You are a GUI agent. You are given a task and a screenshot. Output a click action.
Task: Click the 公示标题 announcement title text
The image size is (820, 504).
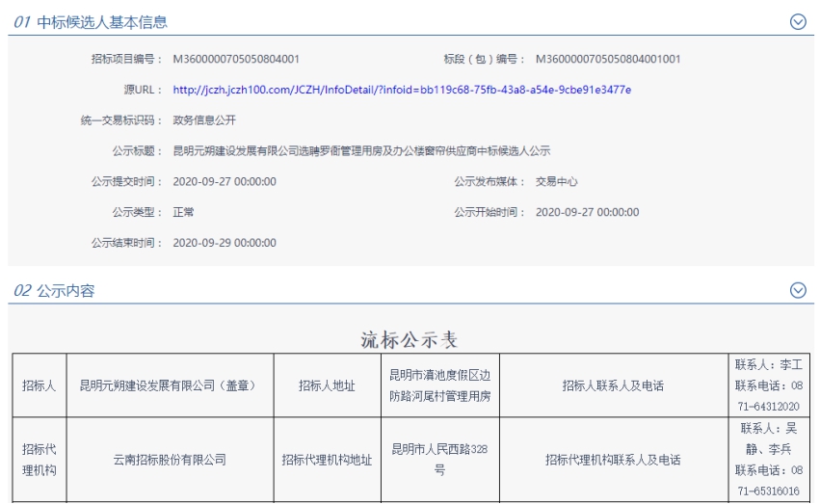[x=360, y=151]
